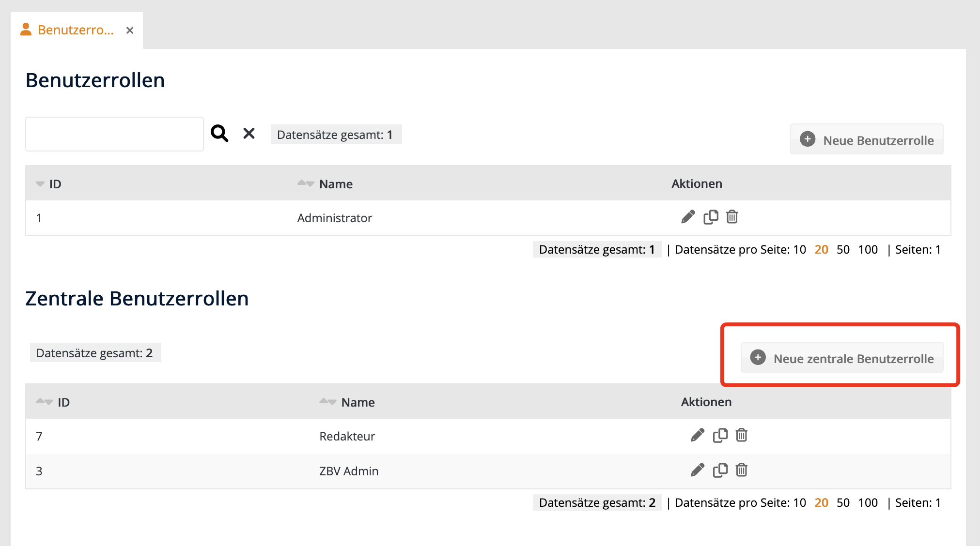The width and height of the screenshot is (980, 546).
Task: Focus the role search input field
Action: (x=114, y=134)
